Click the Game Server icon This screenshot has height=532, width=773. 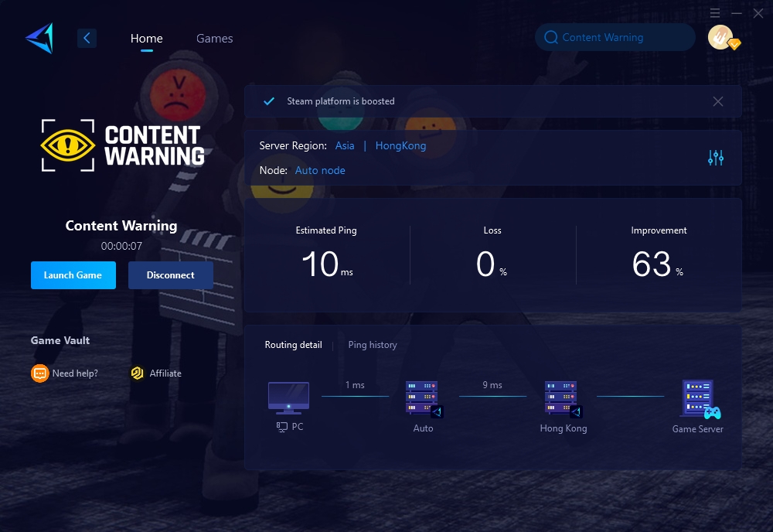tap(701, 398)
